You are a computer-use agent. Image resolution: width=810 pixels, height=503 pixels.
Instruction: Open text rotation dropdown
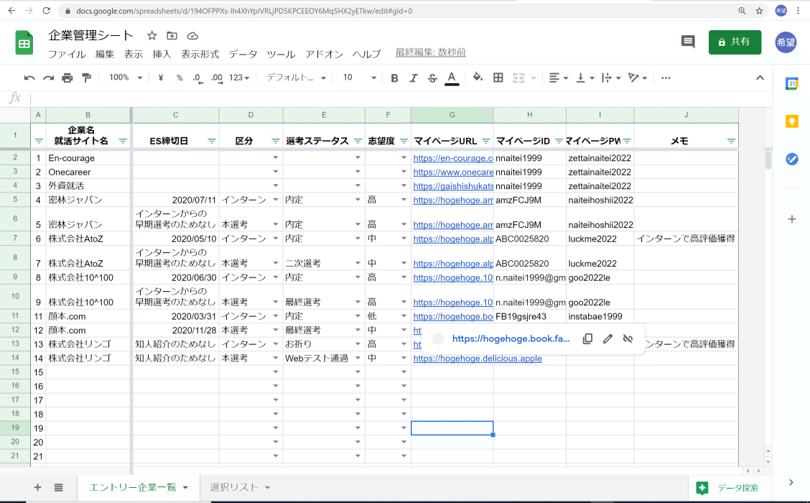coord(637,78)
